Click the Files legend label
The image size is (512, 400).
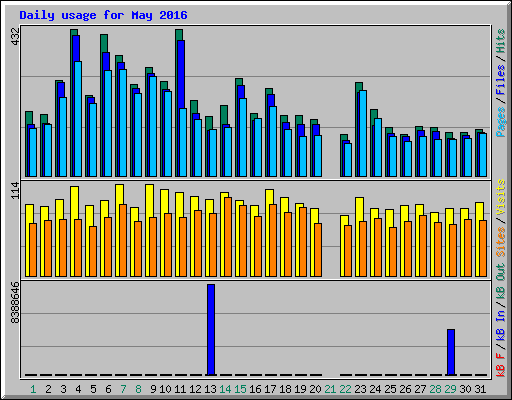pos(501,80)
